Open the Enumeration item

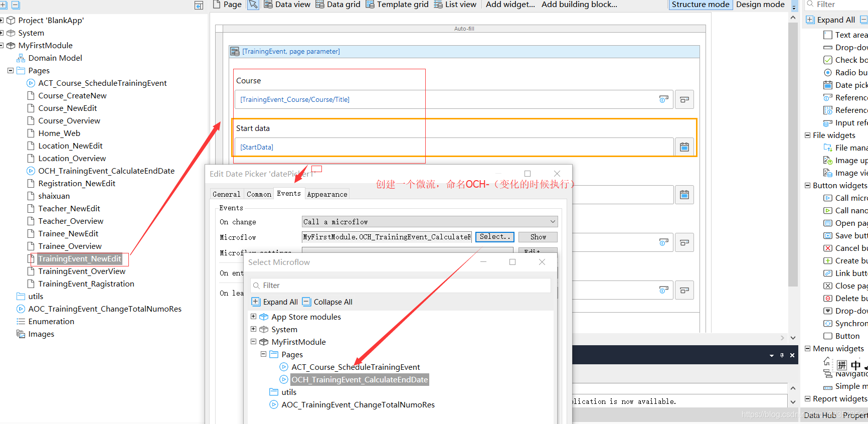click(x=51, y=322)
